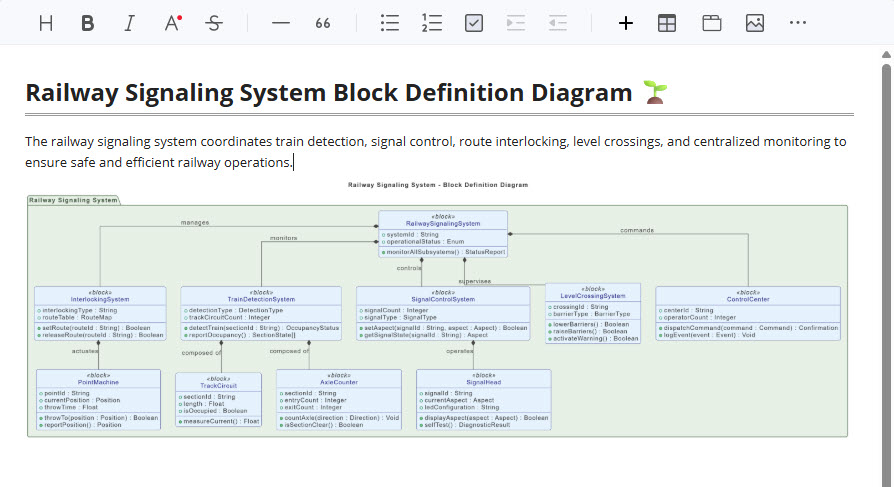The image size is (894, 487).
Task: Open the plus insert menu
Action: click(625, 23)
